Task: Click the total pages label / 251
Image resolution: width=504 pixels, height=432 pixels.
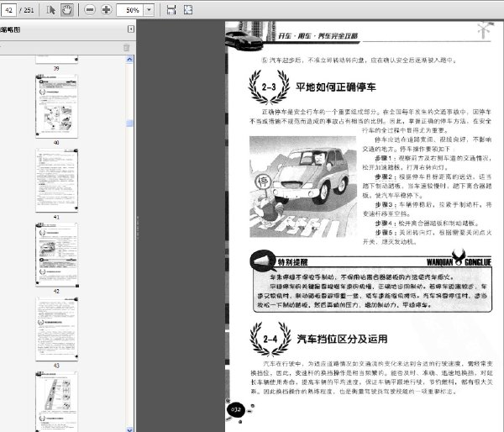Action: coord(27,10)
